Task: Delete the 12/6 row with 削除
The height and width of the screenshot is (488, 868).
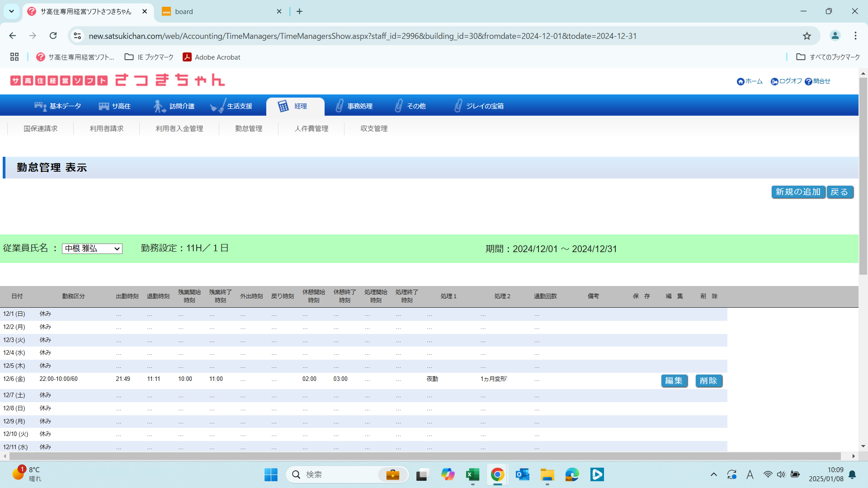Action: pyautogui.click(x=708, y=381)
